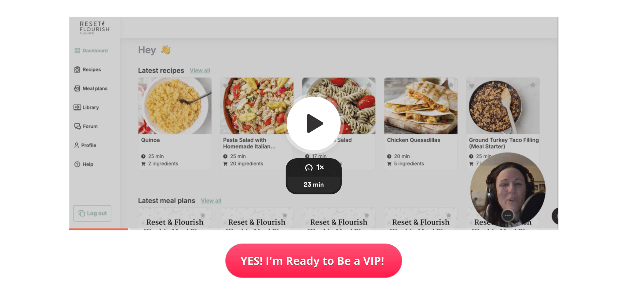Open Recipes in the sidebar
The width and height of the screenshot is (644, 288).
coord(88,70)
